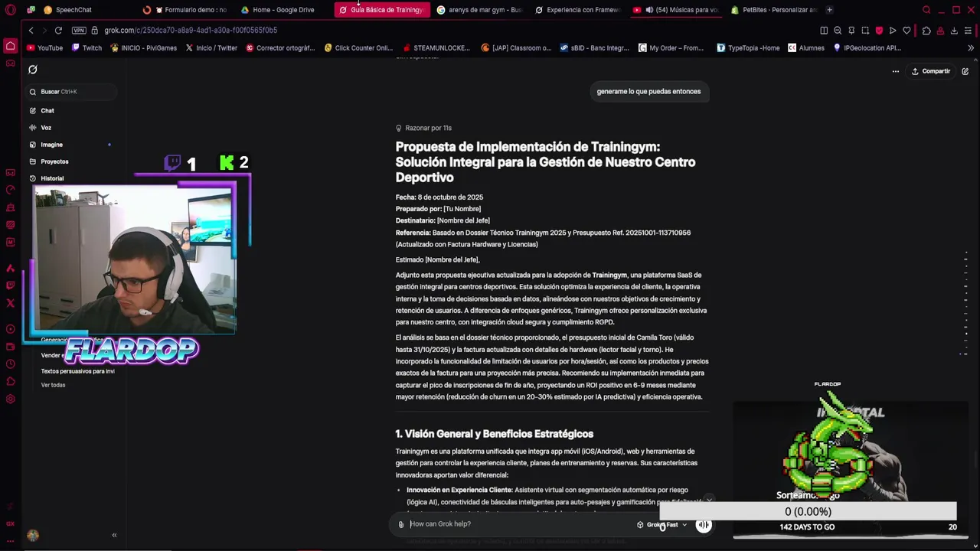
Task: Open the 'INICIO - PiviGames' bookmark
Action: (143, 48)
